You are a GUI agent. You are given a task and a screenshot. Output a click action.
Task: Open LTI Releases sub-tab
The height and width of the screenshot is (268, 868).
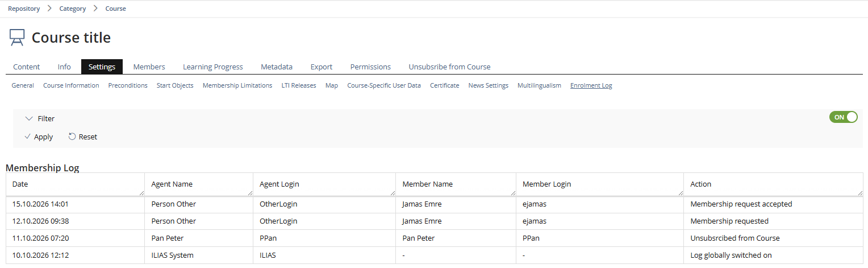[299, 85]
